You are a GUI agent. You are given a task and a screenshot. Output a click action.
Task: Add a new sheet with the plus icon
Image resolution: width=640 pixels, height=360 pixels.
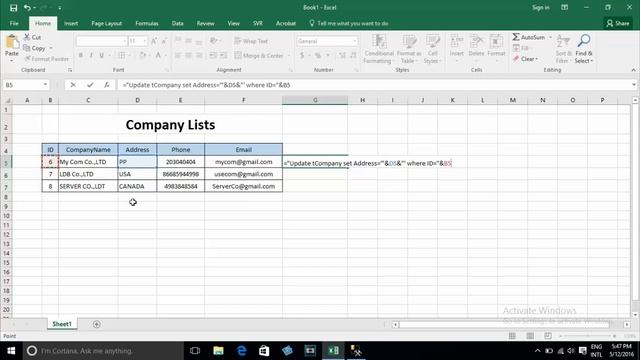[97, 324]
